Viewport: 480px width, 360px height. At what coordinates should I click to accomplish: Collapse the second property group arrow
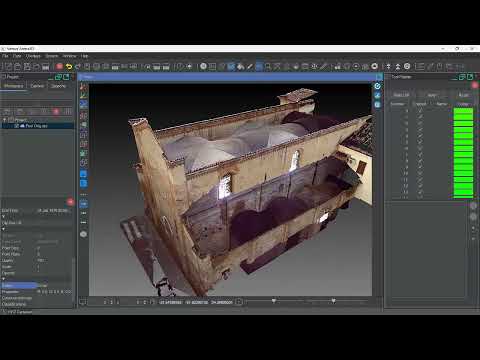click(3, 229)
